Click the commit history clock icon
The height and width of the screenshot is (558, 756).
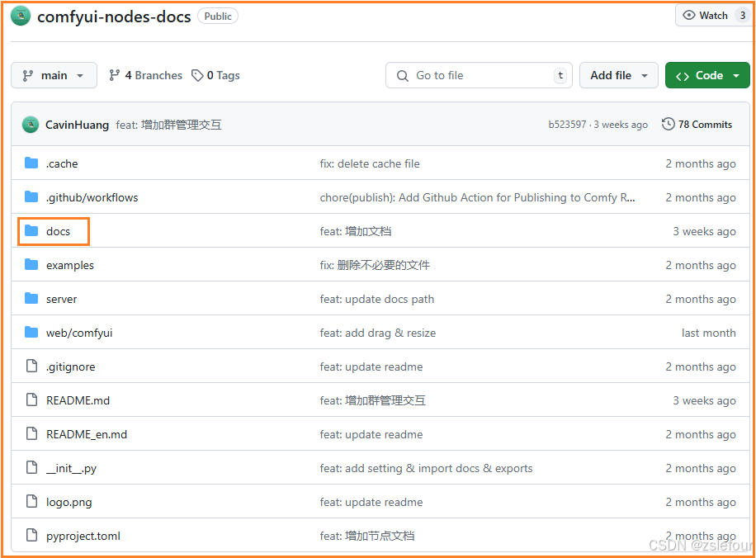[x=668, y=124]
